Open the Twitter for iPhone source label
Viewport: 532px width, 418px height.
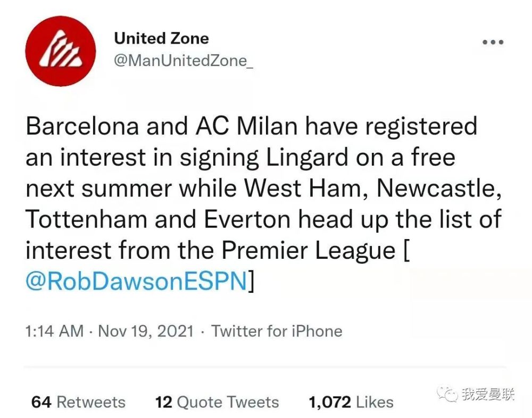click(277, 331)
